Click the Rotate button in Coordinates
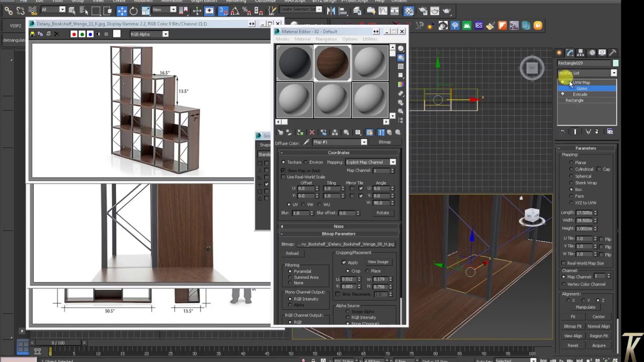 [382, 213]
